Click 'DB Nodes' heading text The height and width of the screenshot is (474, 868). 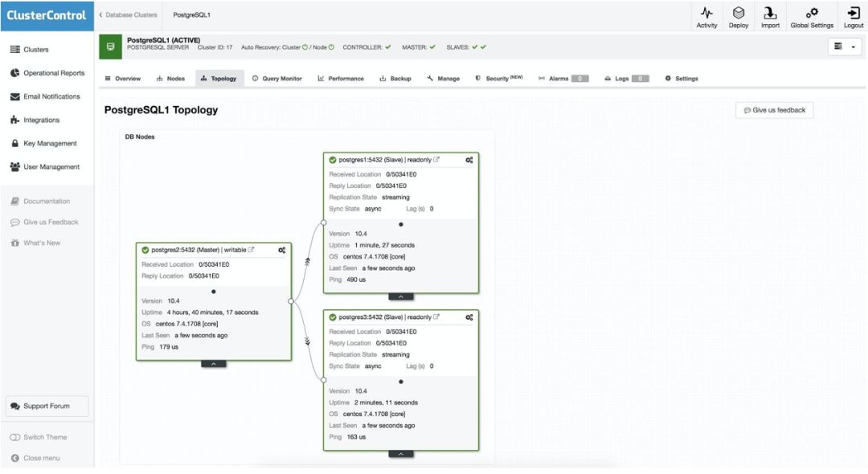click(x=140, y=137)
